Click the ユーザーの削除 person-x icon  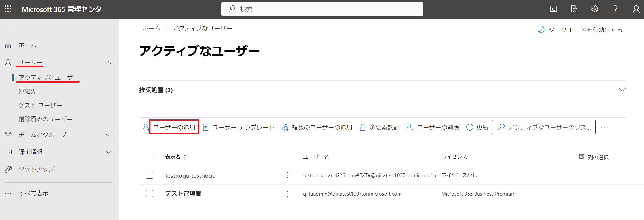(x=410, y=127)
